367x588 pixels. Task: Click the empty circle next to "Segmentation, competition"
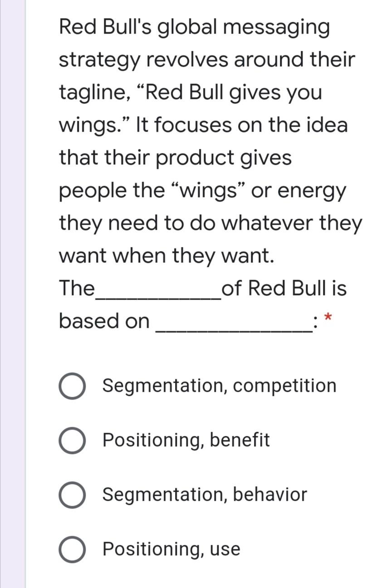(73, 386)
